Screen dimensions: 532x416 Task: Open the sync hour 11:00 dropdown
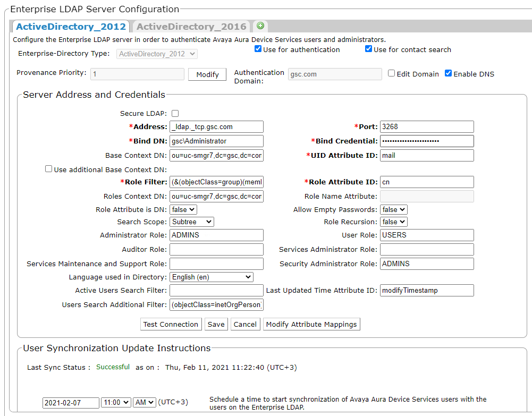coord(116,402)
